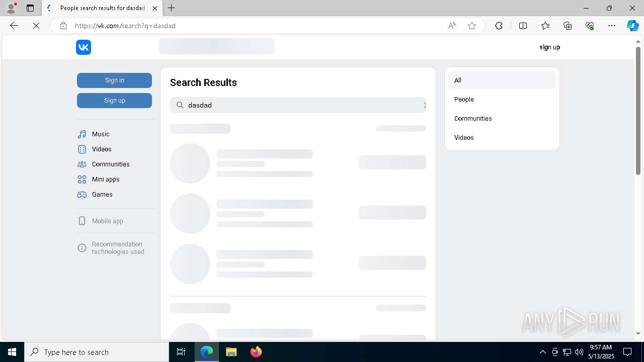Open volume control in tray
Image resolution: width=644 pixels, height=362 pixels.
click(579, 352)
